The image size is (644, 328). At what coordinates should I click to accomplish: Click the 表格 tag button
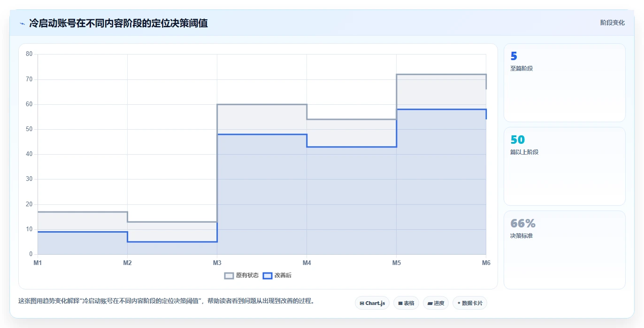pos(406,303)
